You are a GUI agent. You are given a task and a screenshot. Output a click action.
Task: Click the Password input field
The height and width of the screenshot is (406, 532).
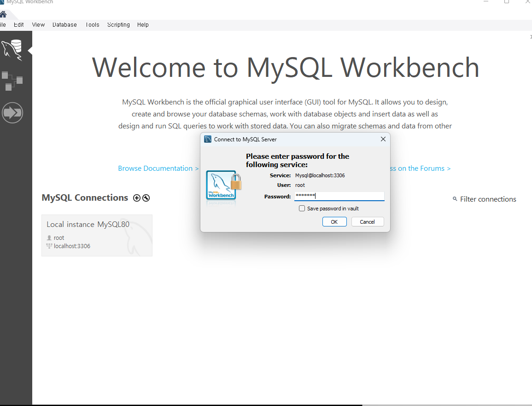tap(339, 196)
